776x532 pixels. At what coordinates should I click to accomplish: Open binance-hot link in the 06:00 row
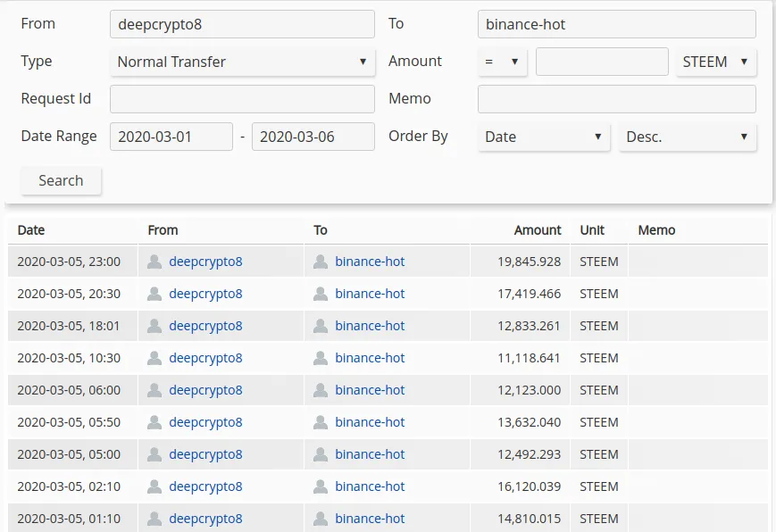[x=370, y=390]
